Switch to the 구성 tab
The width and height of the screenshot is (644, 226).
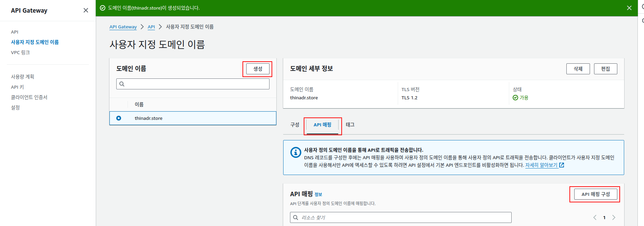[295, 125]
